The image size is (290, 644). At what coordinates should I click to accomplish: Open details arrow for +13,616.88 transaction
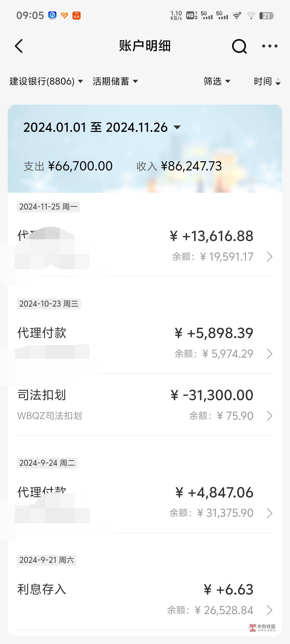(270, 257)
